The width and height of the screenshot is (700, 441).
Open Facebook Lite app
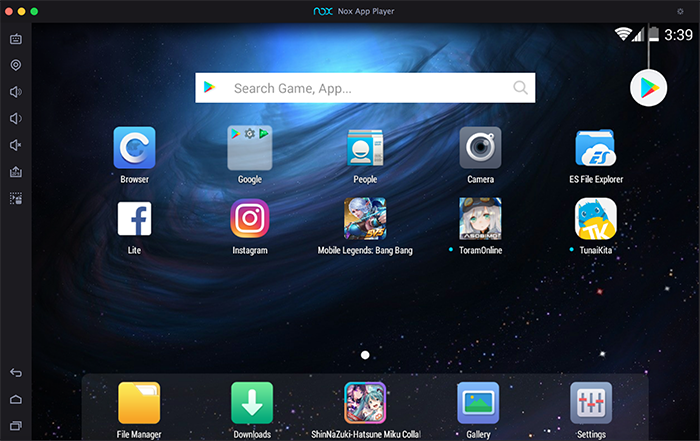[134, 219]
